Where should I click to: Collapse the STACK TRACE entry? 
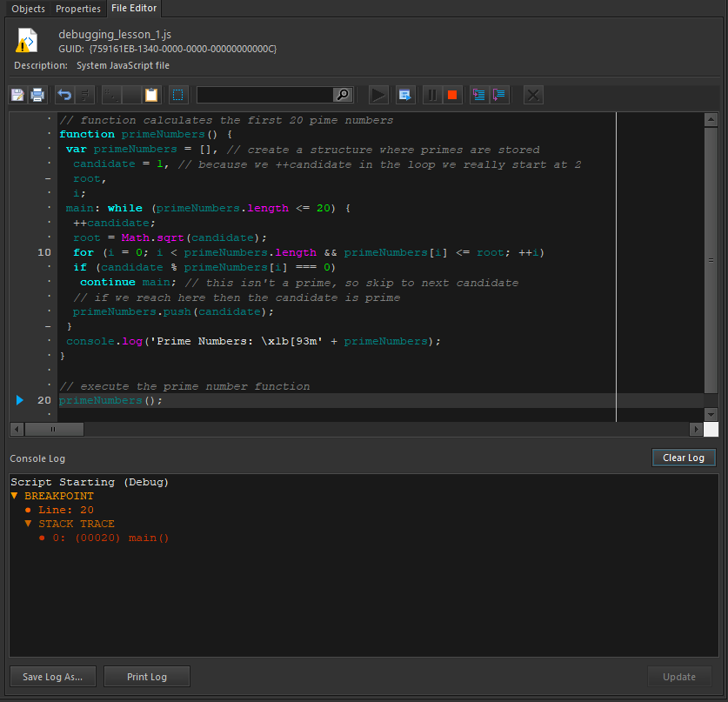point(29,524)
